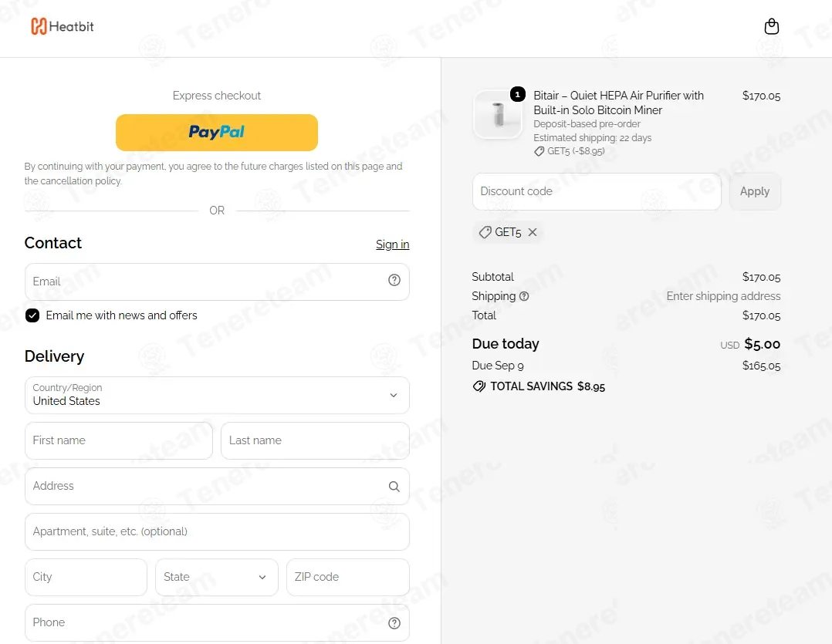Click the Email input field
The height and width of the screenshot is (644, 832).
pyautogui.click(x=217, y=282)
